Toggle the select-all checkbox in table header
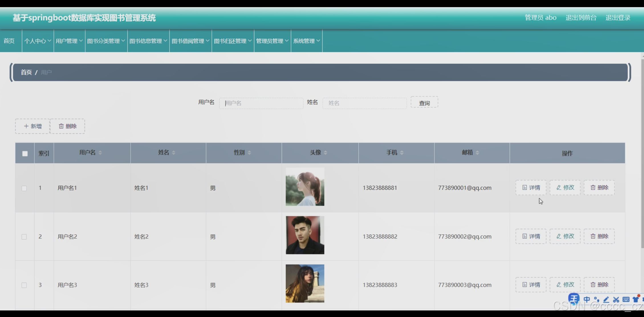 (x=25, y=154)
